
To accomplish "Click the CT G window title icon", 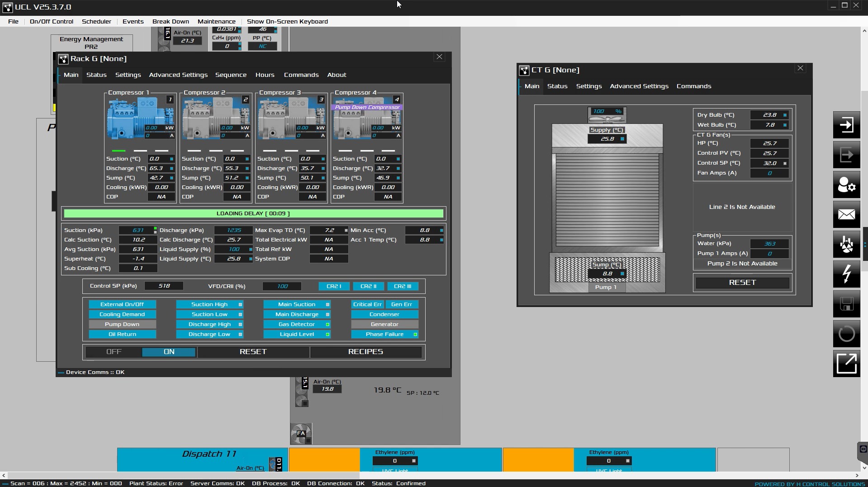I will tap(524, 70).
